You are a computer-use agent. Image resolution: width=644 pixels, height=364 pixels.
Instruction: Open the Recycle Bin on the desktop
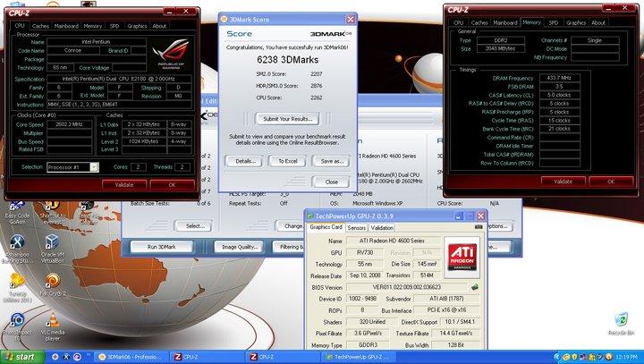click(x=621, y=324)
